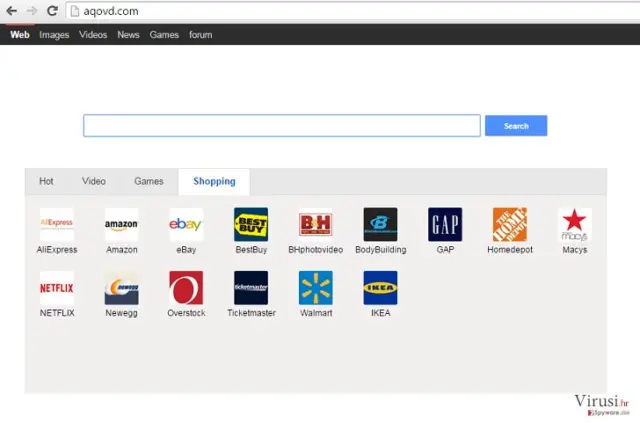
Task: Go back with browser back arrow
Action: tap(11, 11)
